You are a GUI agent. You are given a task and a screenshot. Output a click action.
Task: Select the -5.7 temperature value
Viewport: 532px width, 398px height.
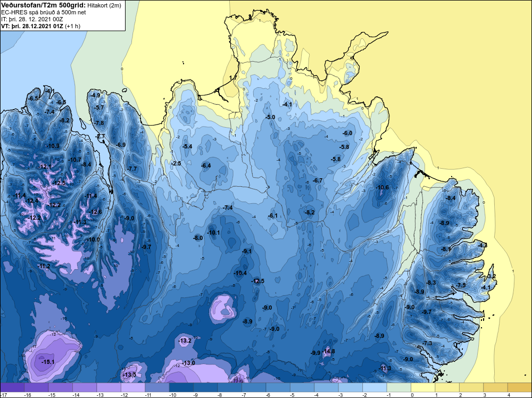(99, 107)
